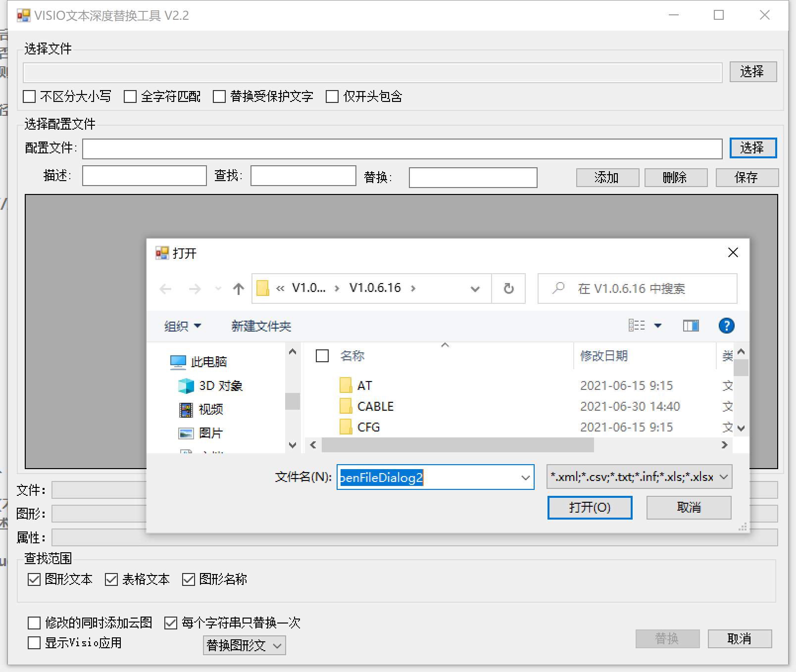
Task: Click the CFG folder icon
Action: tap(346, 427)
